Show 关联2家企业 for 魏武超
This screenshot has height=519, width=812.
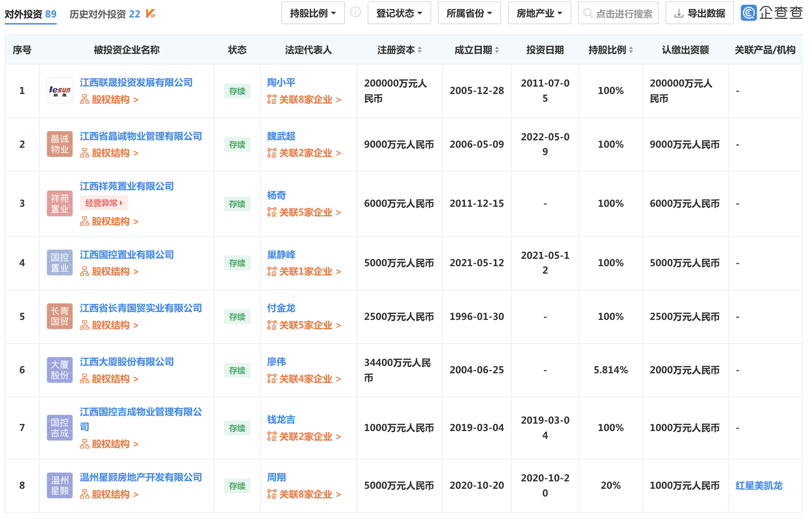point(304,153)
